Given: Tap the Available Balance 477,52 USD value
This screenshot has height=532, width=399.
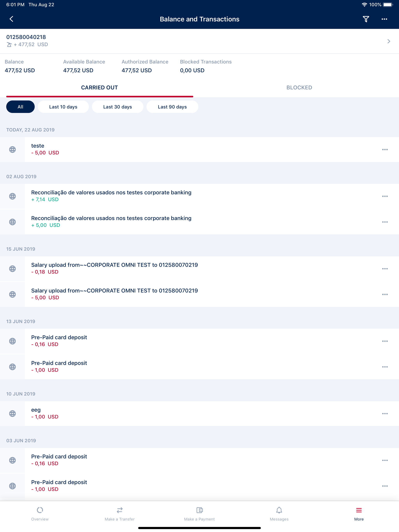Looking at the screenshot, I should (78, 70).
